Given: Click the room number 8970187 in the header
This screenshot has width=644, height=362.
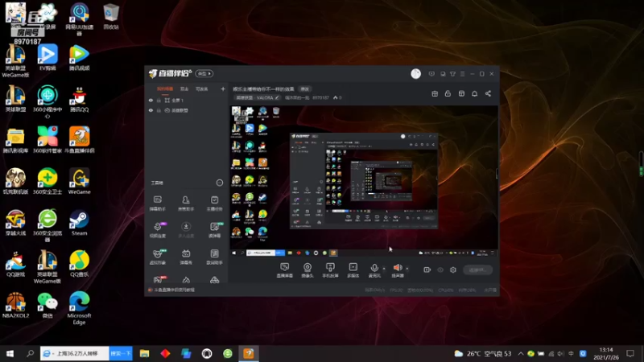Looking at the screenshot, I should point(320,97).
